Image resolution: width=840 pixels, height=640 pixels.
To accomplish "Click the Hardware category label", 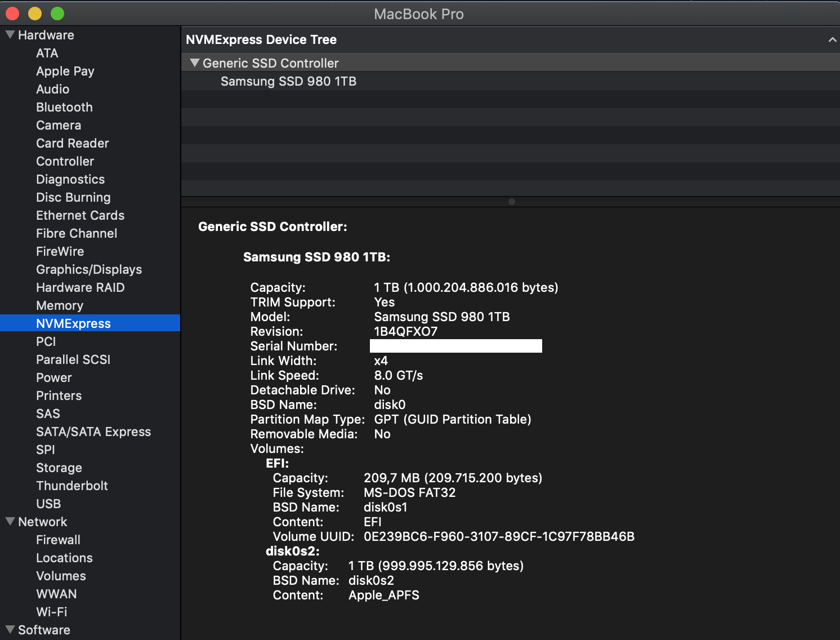I will coord(46,35).
